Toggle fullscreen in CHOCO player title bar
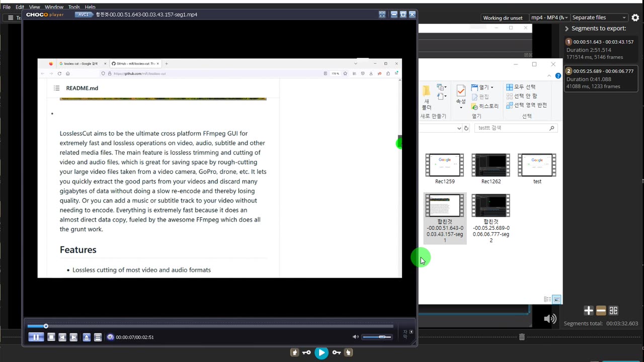 [382, 15]
